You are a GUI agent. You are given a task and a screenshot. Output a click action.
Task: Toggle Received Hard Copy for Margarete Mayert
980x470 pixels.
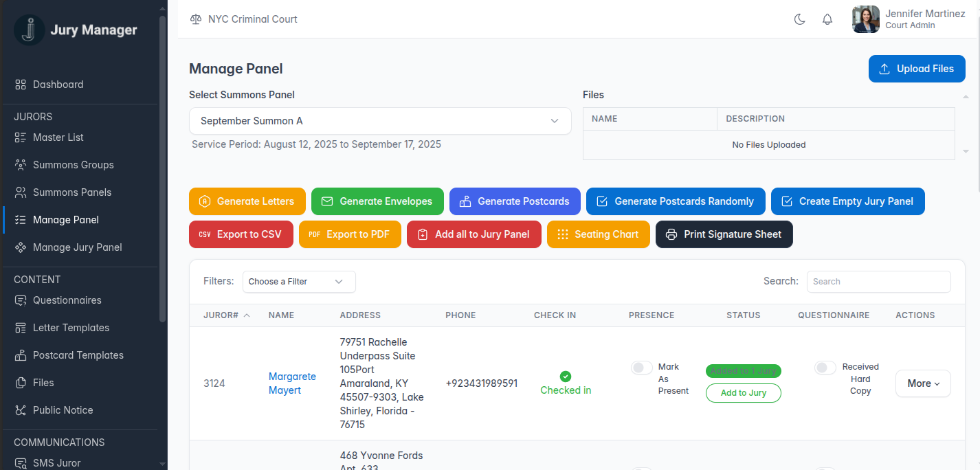(825, 368)
